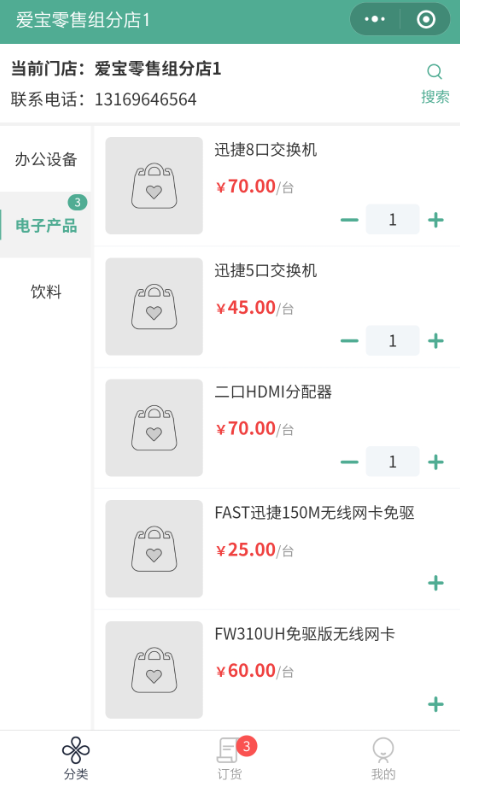Reduce quantity of 二口HDMI分配器

click(349, 462)
